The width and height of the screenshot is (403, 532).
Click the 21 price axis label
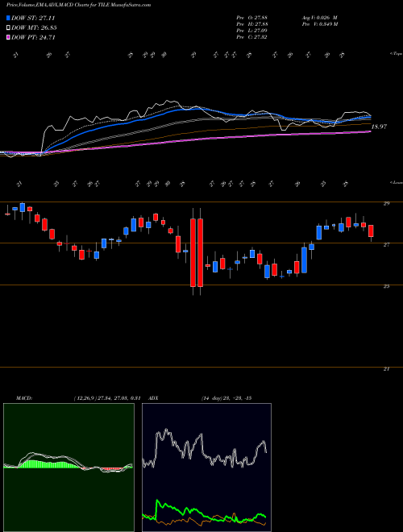[386, 369]
